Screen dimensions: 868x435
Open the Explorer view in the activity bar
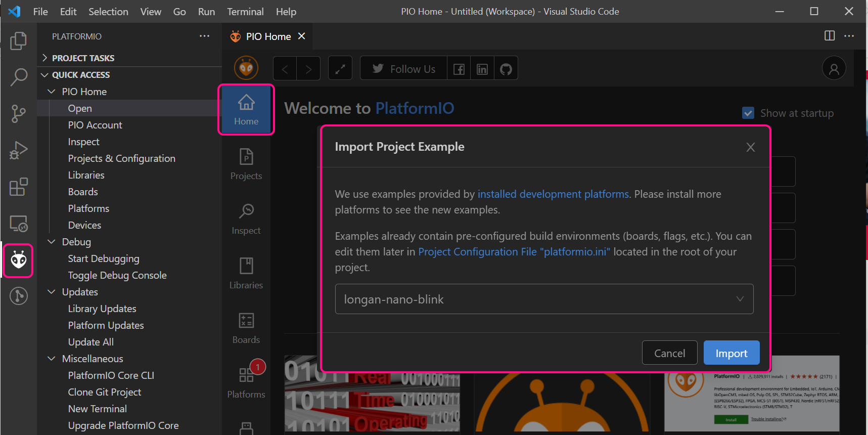[19, 40]
